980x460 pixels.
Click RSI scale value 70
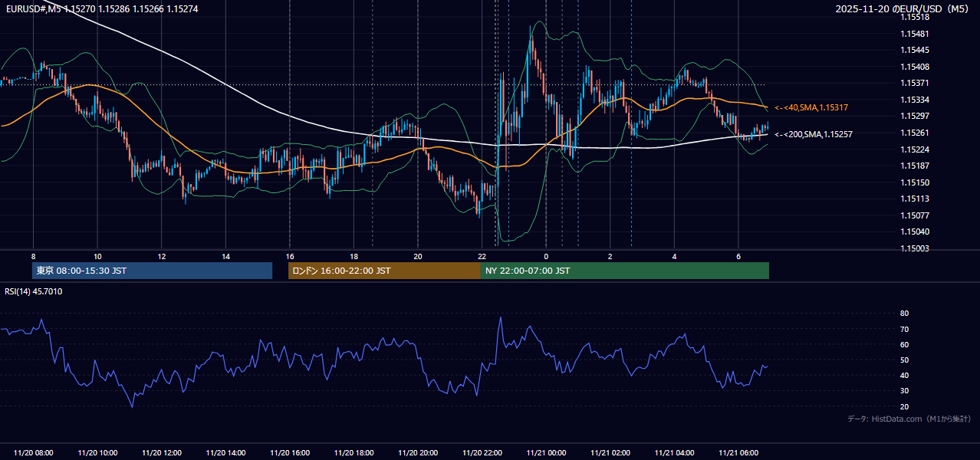pyautogui.click(x=905, y=329)
